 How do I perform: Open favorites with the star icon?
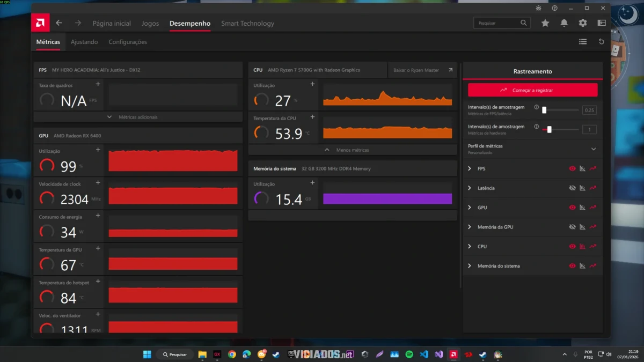click(545, 23)
